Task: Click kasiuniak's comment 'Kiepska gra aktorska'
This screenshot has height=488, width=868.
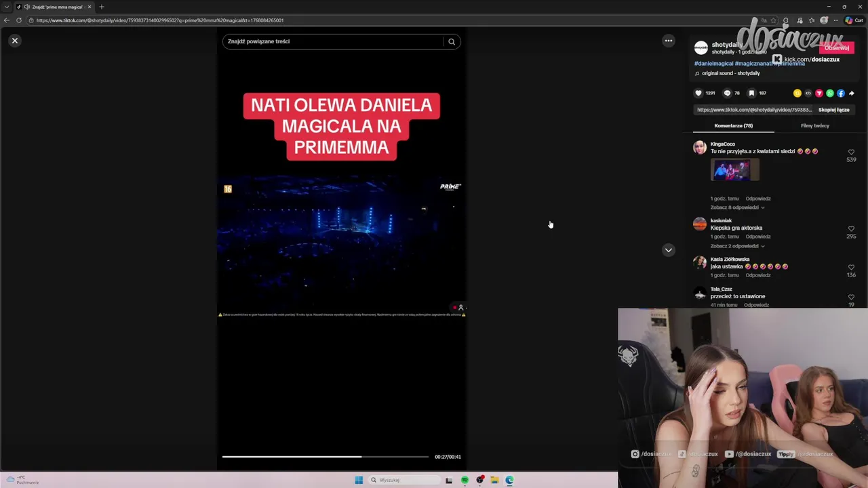Action: point(736,228)
